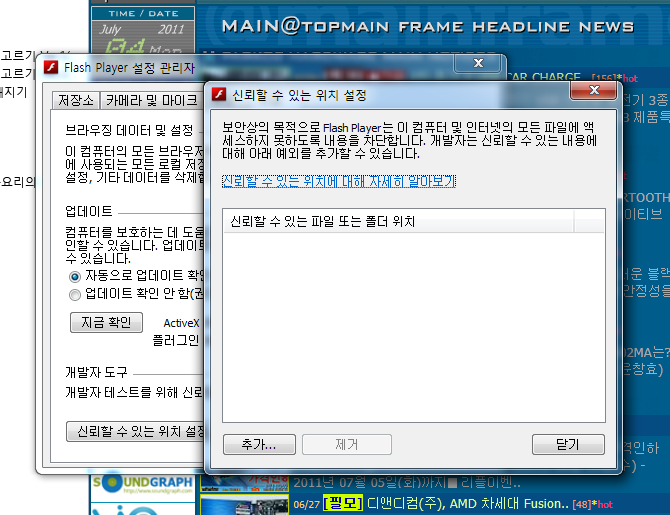Viewport: 670px width, 515px height.
Task: Click the MAIN@TOPMAIN FRAME HEADLINE NEWS banner
Action: 428,26
